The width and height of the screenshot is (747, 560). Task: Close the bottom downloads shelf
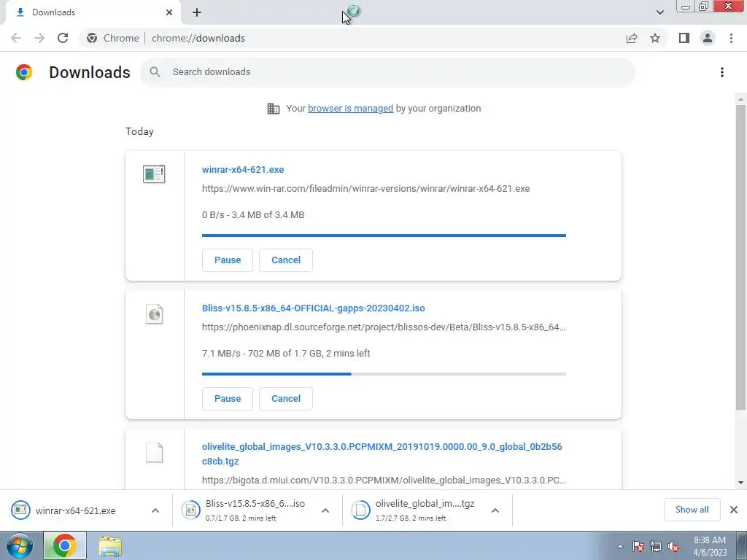[x=734, y=510]
